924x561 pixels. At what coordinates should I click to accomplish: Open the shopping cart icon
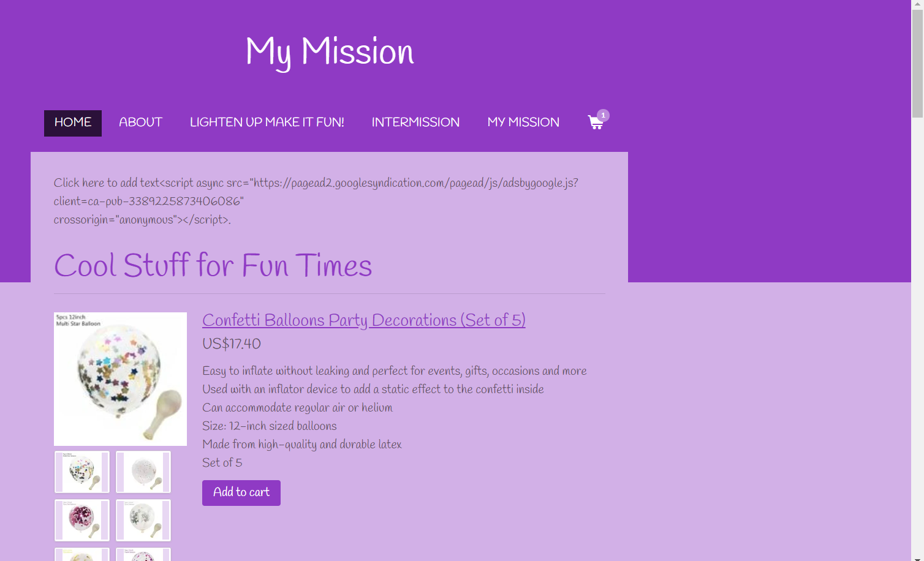coord(595,122)
